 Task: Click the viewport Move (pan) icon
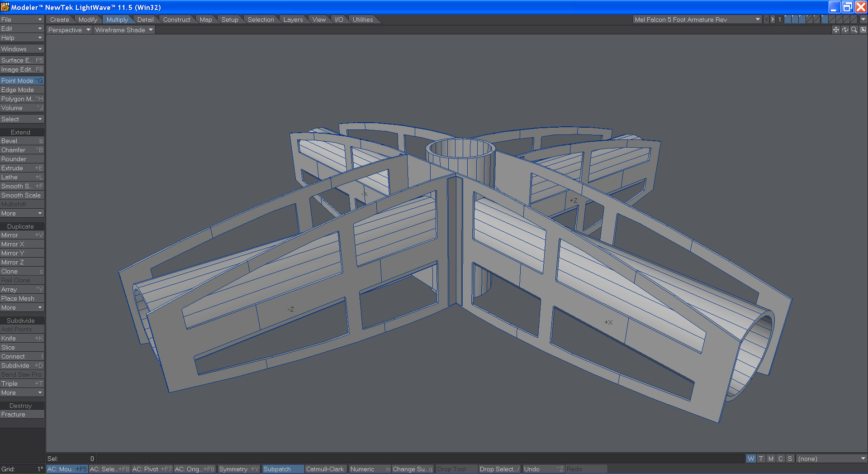pyautogui.click(x=836, y=29)
